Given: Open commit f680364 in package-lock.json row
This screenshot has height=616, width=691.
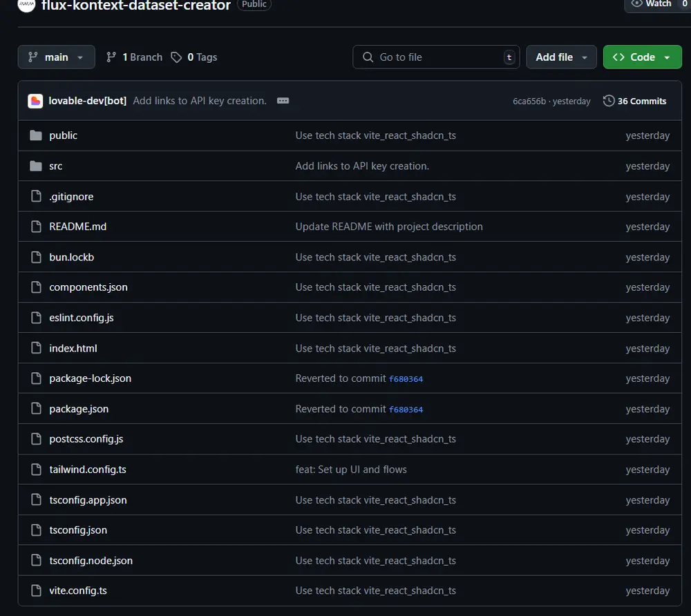Looking at the screenshot, I should (x=406, y=379).
